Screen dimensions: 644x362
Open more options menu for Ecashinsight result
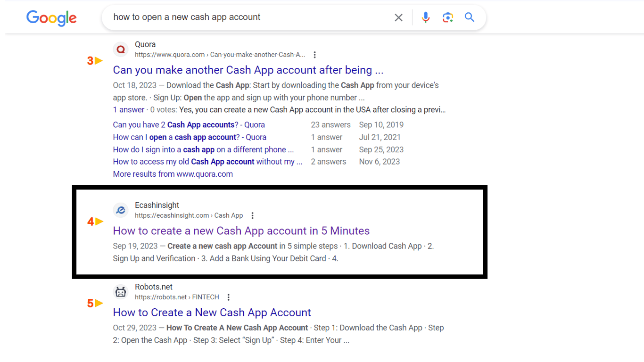[x=252, y=215]
